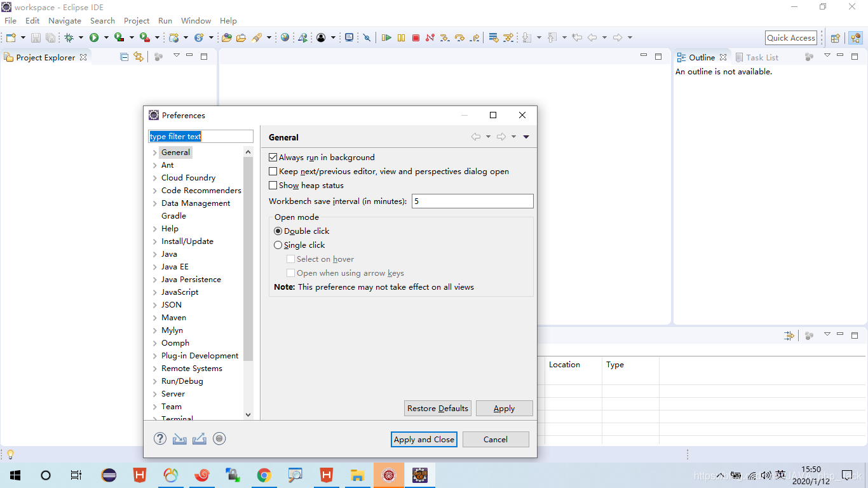
Task: Click the green Resume debug icon
Action: 386,37
